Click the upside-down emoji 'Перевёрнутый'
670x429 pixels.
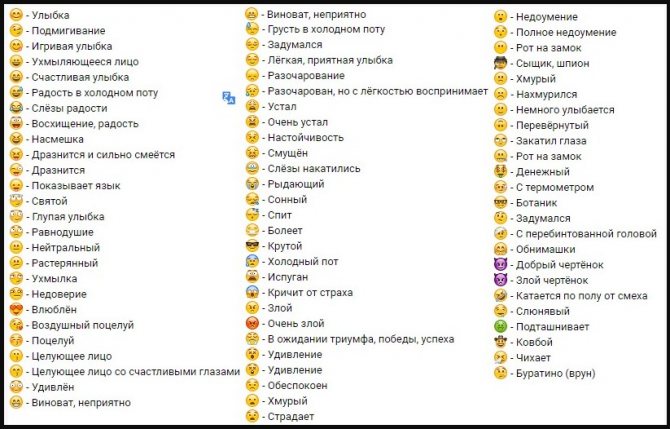[500, 125]
